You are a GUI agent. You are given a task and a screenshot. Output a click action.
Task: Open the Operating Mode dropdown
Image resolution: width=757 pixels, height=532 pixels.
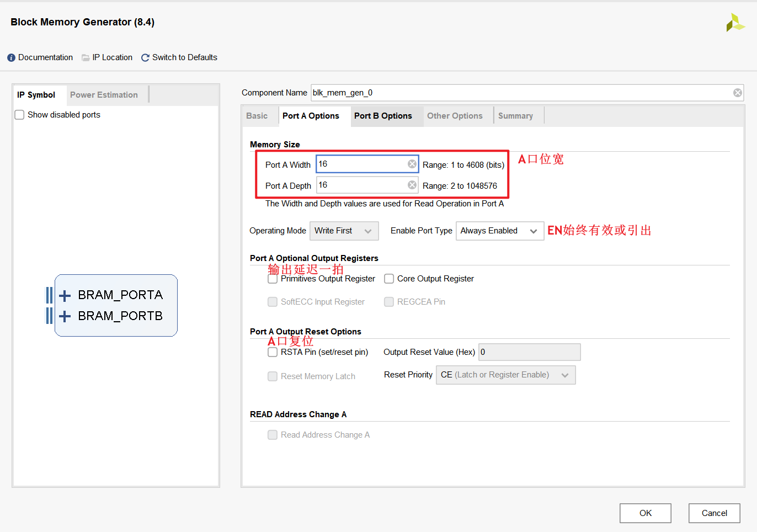pyautogui.click(x=344, y=231)
